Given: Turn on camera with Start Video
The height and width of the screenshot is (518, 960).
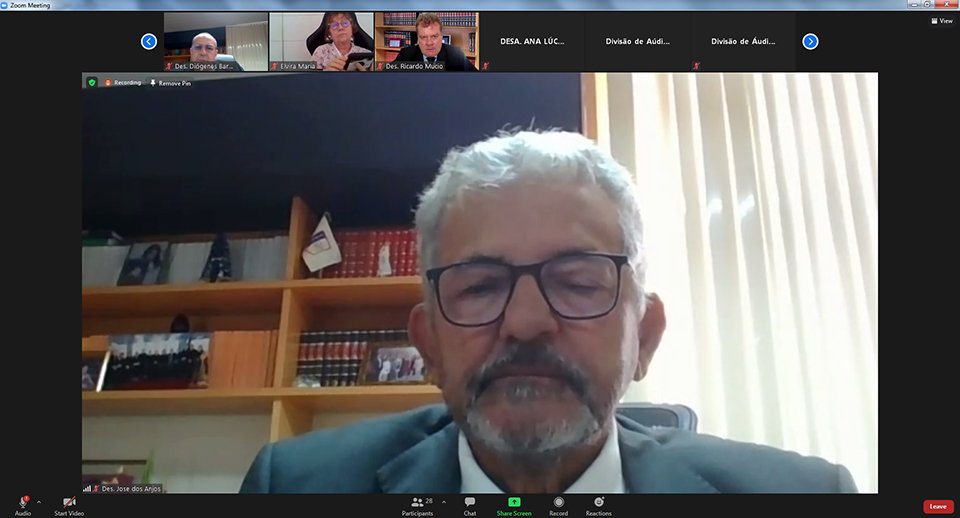Looking at the screenshot, I should pyautogui.click(x=69, y=505).
